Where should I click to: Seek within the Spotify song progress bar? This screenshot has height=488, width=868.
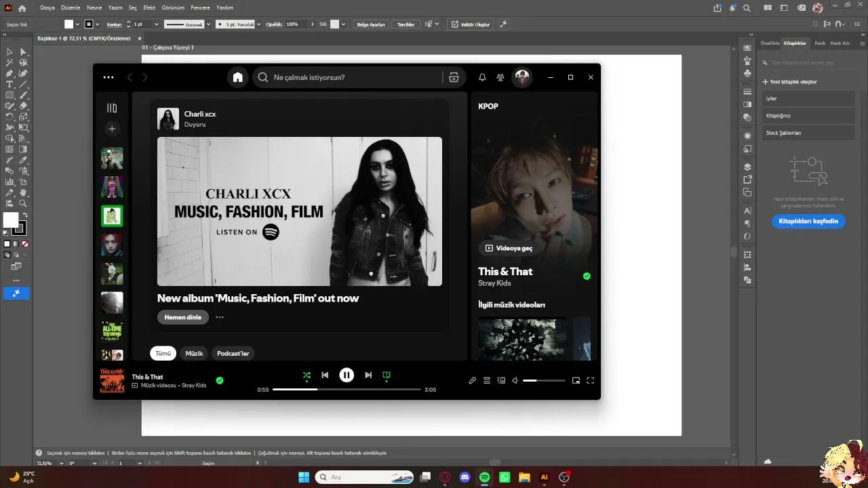[x=347, y=390]
